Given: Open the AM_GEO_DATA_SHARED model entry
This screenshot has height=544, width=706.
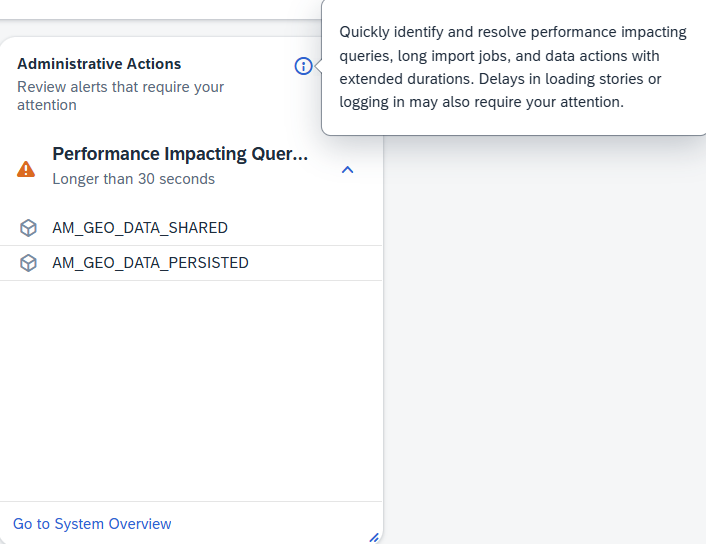Looking at the screenshot, I should (140, 228).
